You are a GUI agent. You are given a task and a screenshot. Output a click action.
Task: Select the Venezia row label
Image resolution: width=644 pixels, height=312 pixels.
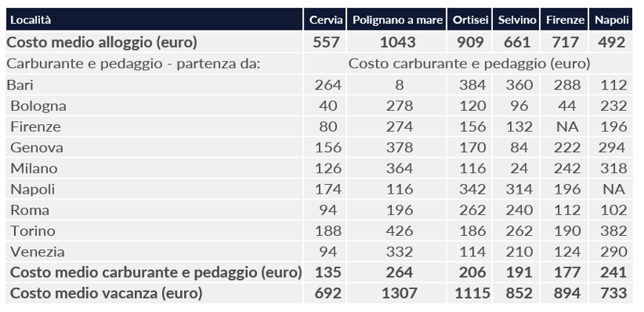point(38,251)
